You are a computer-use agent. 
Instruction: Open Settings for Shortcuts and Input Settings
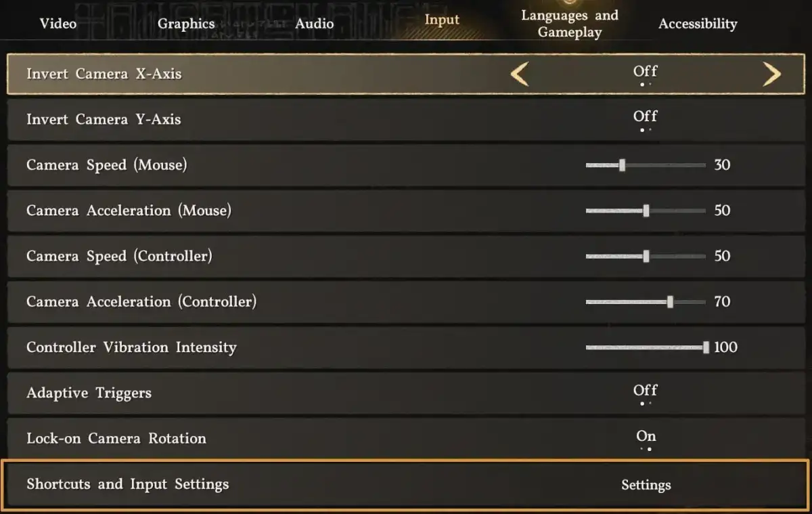point(645,485)
